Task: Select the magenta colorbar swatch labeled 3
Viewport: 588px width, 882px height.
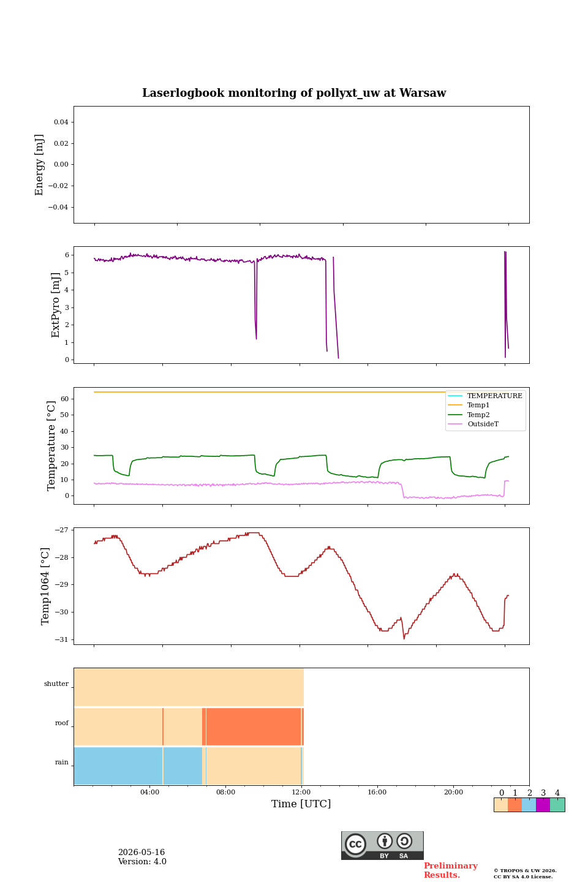Action: pyautogui.click(x=543, y=805)
